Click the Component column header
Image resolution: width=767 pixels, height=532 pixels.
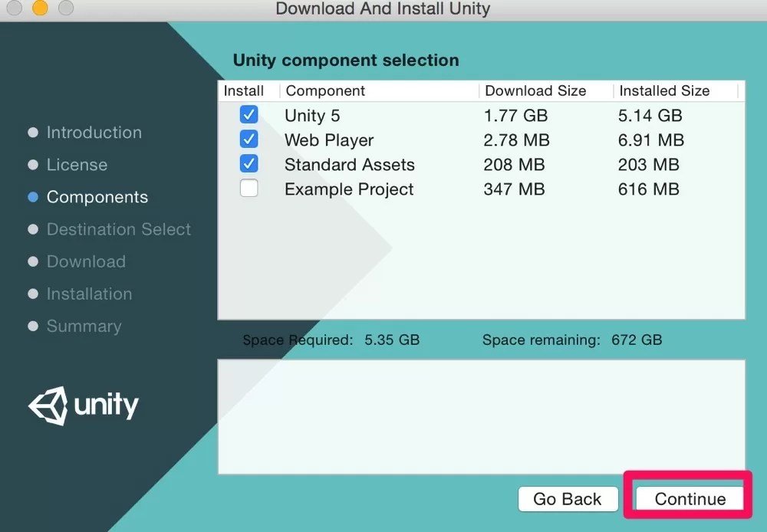[x=325, y=91]
